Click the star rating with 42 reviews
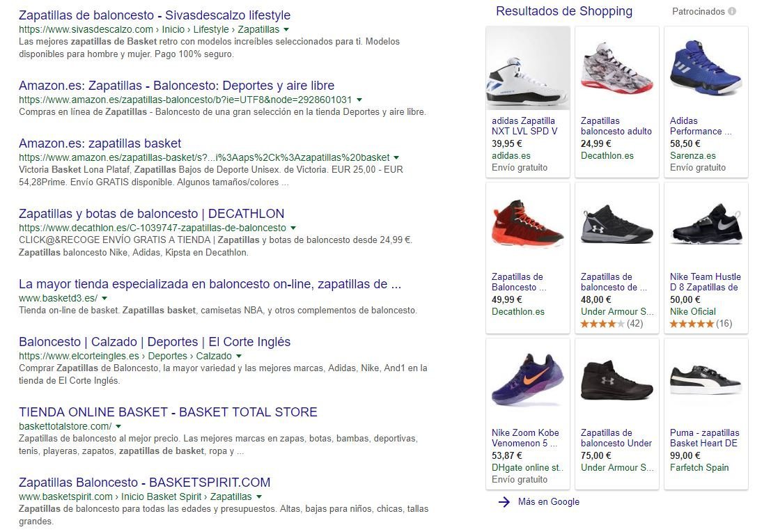This screenshot has width=771, height=532. tap(612, 324)
